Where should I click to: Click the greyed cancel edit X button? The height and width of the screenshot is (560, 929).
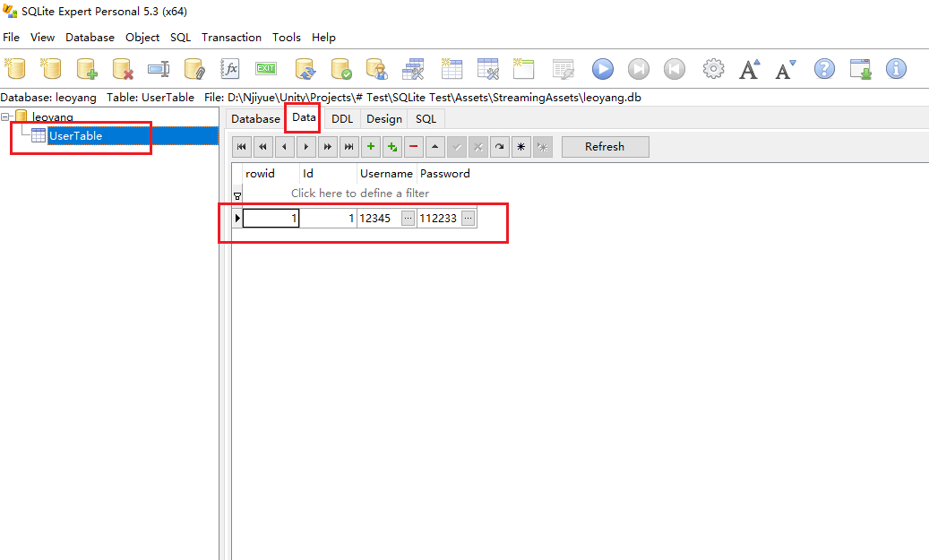(478, 146)
